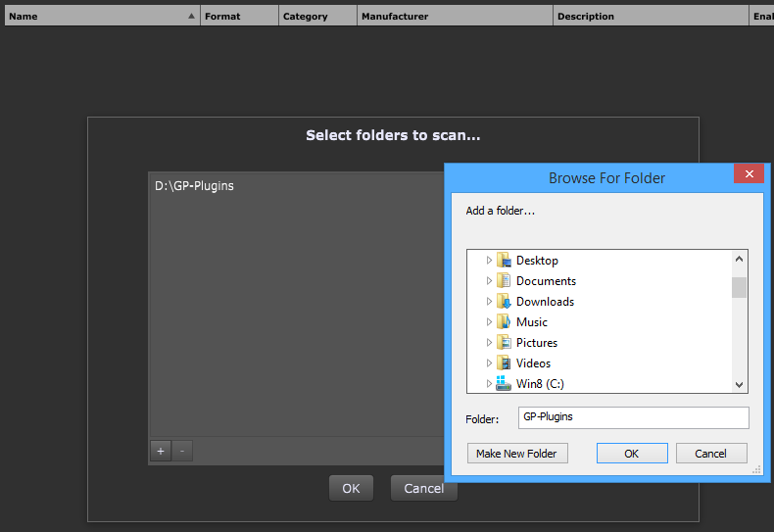
Task: Expand the Pictures tree node
Action: [489, 343]
